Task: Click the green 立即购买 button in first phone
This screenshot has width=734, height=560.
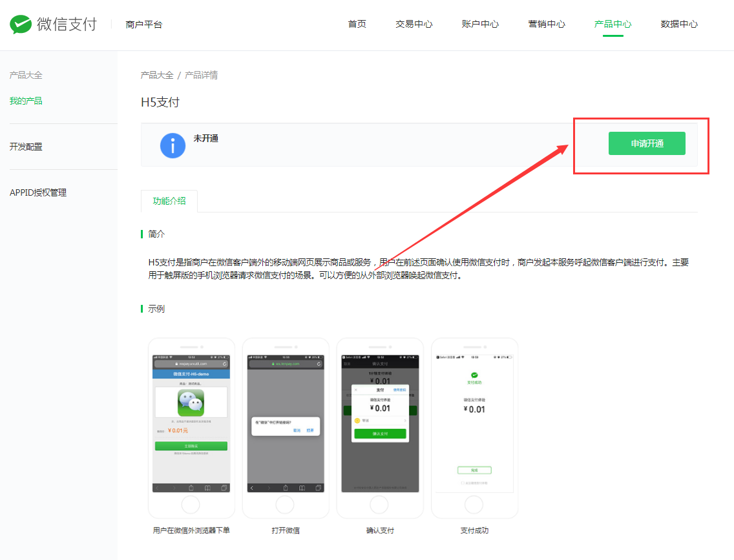Action: pos(191,446)
